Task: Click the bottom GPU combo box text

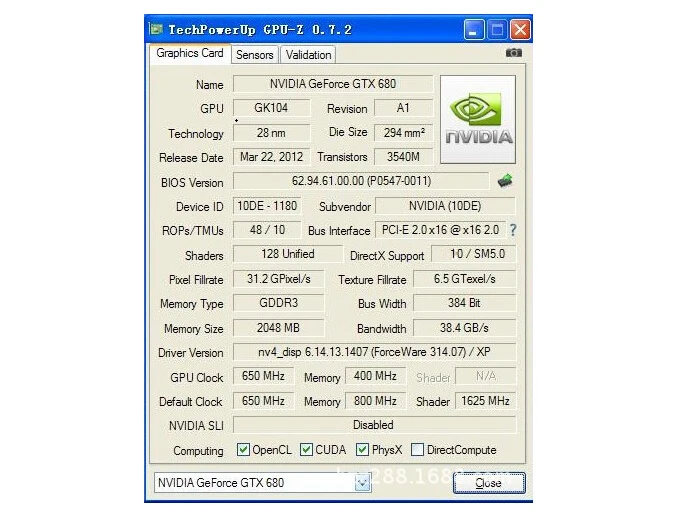Action: (x=221, y=483)
